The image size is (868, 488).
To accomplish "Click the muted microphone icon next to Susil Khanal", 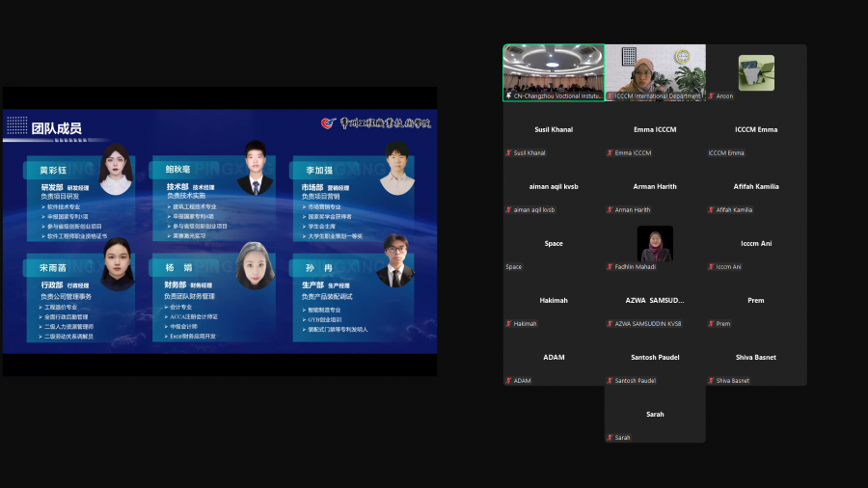I will (508, 153).
